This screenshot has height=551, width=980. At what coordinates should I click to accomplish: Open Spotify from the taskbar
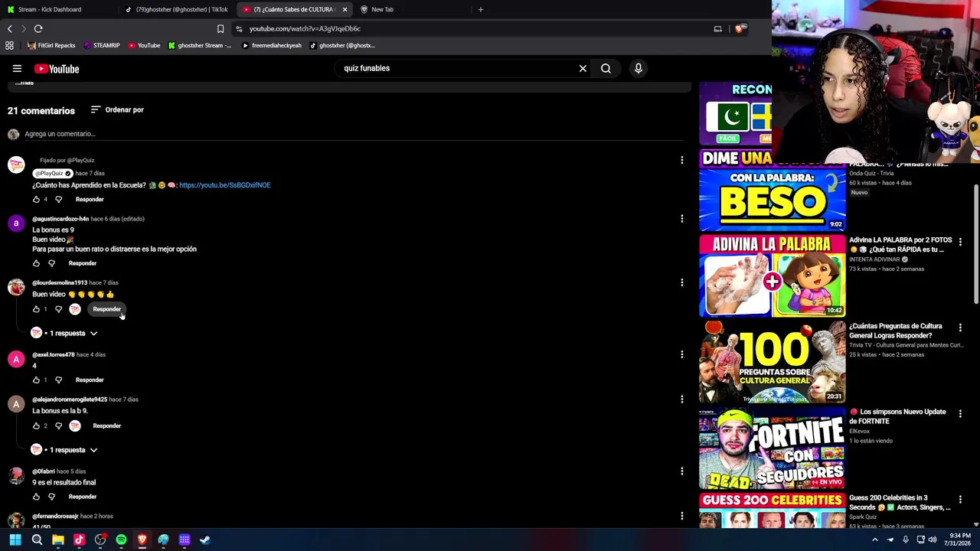point(121,540)
